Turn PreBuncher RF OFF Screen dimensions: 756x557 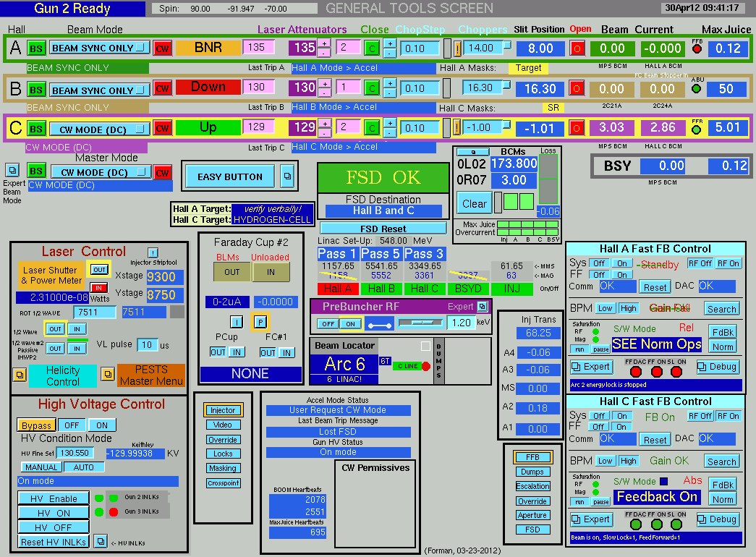pos(328,324)
